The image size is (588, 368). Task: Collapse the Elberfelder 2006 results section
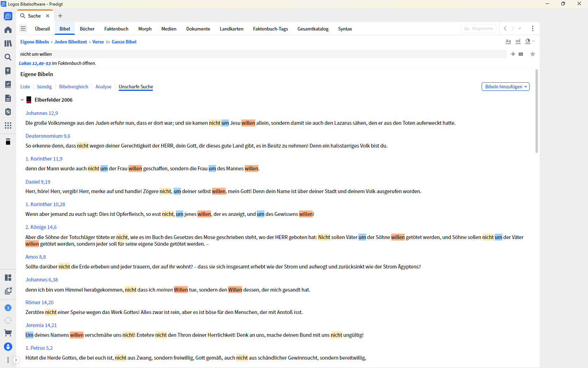click(22, 100)
